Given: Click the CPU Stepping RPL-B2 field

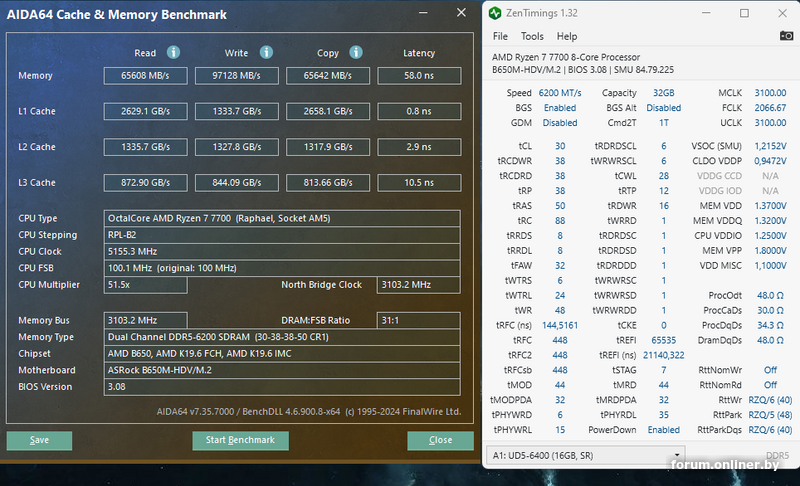Looking at the screenshot, I should [x=282, y=235].
